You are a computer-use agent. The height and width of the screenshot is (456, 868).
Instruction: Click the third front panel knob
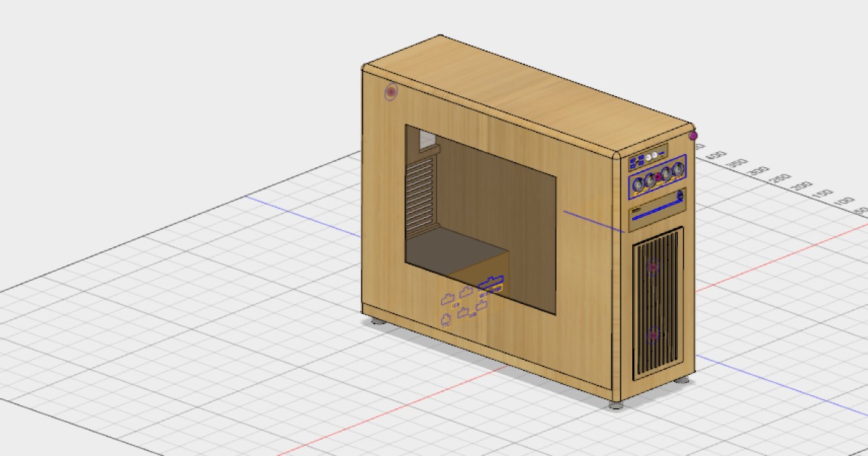665,172
